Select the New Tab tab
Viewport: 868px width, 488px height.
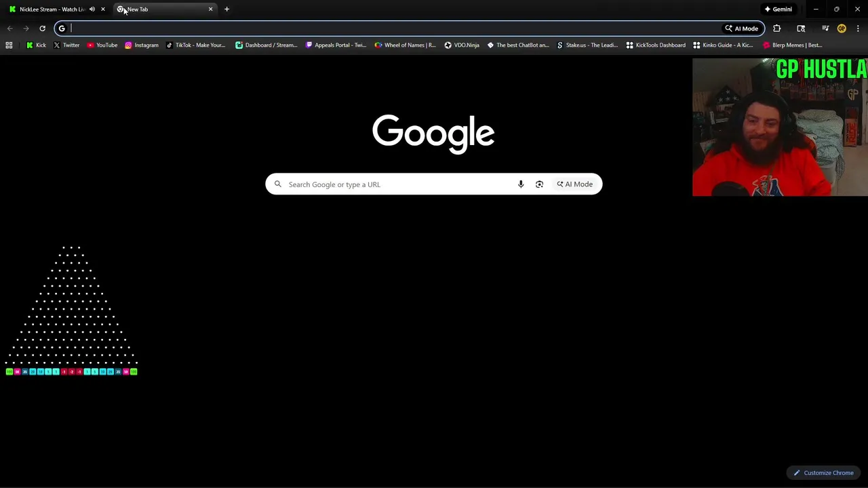click(164, 9)
